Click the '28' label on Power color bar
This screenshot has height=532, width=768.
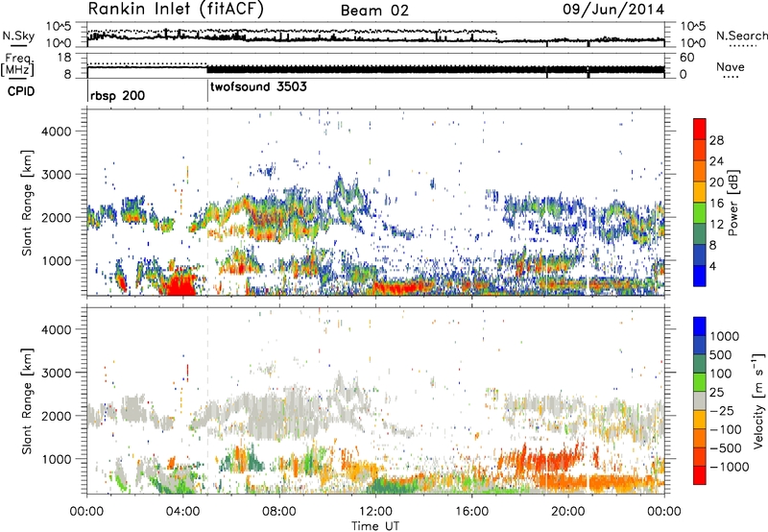(x=716, y=140)
